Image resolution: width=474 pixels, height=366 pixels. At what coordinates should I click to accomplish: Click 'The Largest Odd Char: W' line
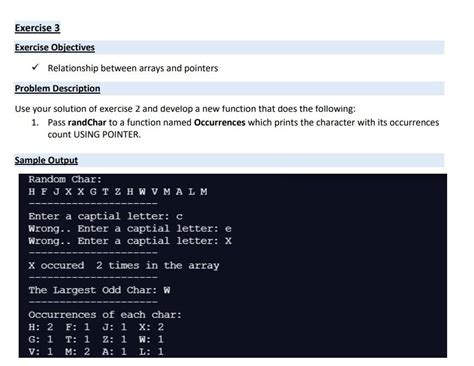[99, 290]
